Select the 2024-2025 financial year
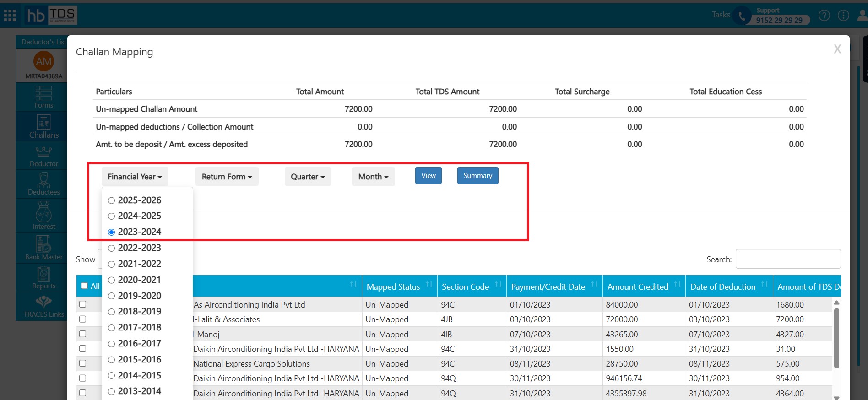Image resolution: width=868 pixels, height=400 pixels. (x=111, y=216)
